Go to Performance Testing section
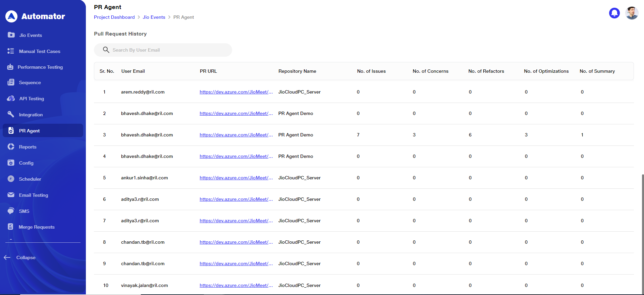This screenshot has width=644, height=295. click(40, 67)
